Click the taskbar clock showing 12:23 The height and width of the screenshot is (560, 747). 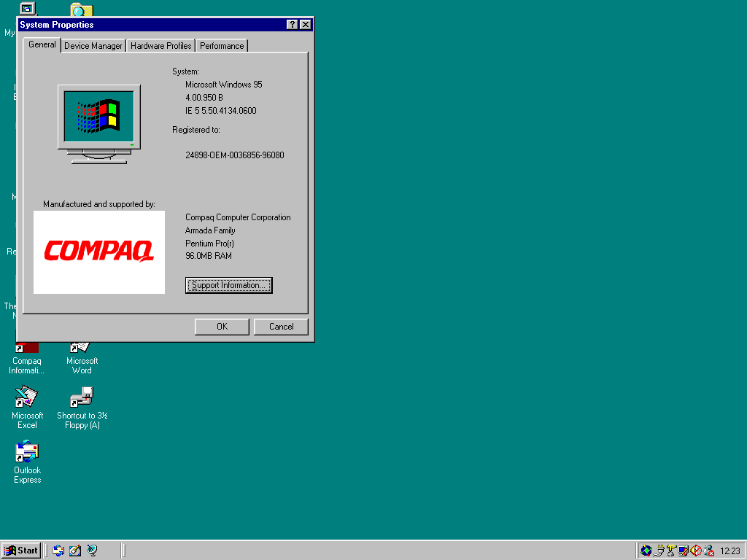coord(729,551)
